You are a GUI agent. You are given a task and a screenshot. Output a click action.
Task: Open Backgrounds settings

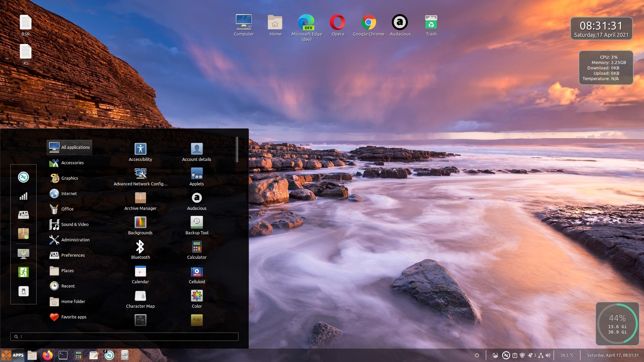140,226
